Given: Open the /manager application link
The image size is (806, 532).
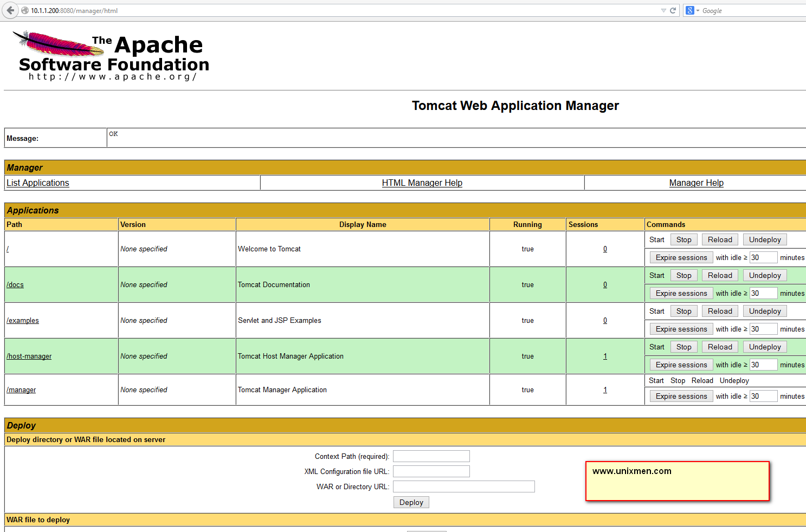Looking at the screenshot, I should (x=21, y=390).
